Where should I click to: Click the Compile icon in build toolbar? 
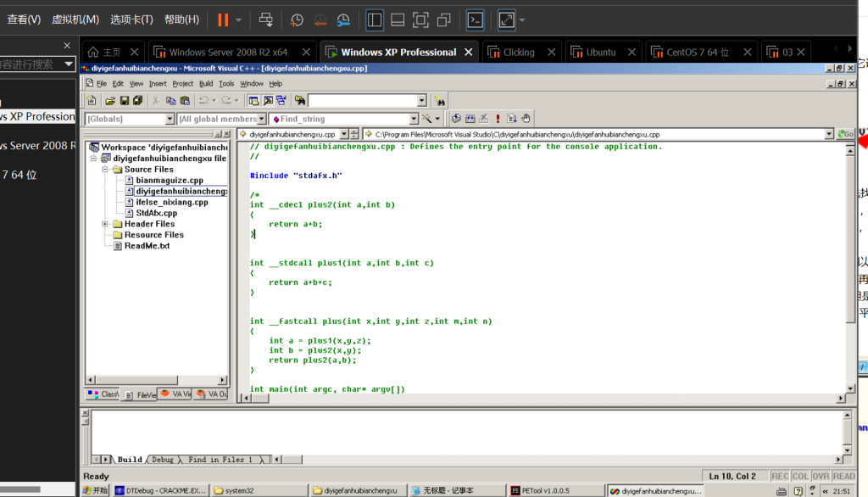coord(456,119)
